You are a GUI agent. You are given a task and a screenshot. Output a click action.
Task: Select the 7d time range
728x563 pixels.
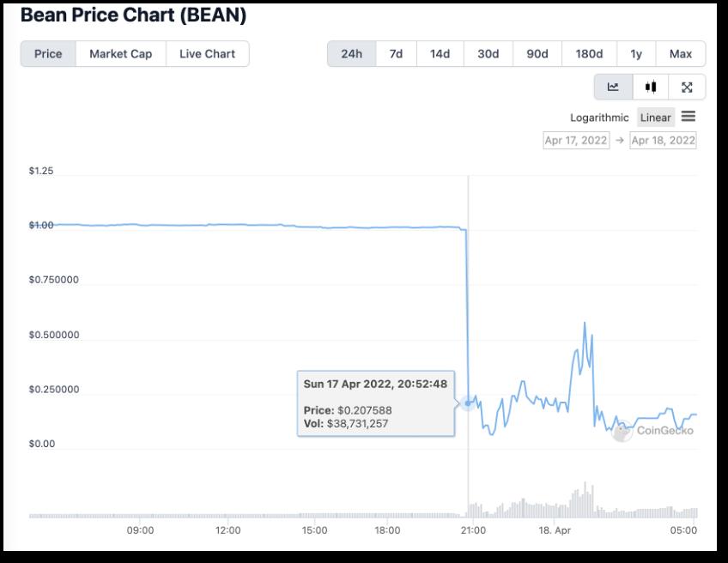(x=396, y=53)
